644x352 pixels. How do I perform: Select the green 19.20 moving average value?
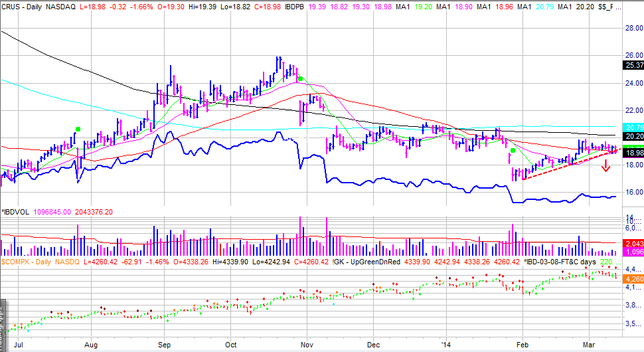[x=424, y=7]
